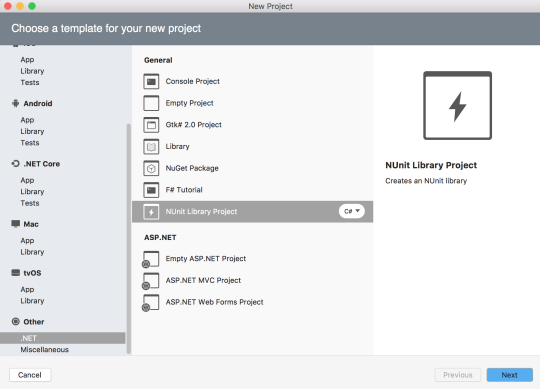
Task: Choose the ASP.NET MVC Project icon
Action: point(150,281)
